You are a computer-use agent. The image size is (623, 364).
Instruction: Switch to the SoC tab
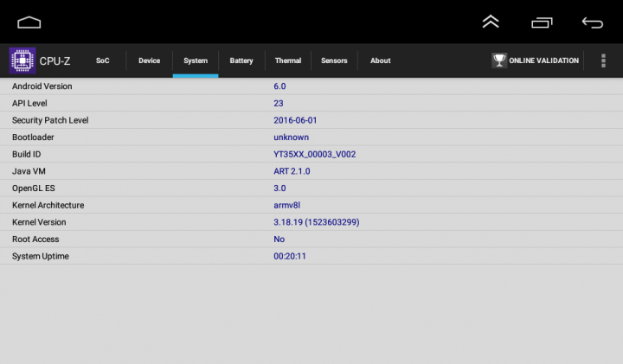pyautogui.click(x=102, y=61)
